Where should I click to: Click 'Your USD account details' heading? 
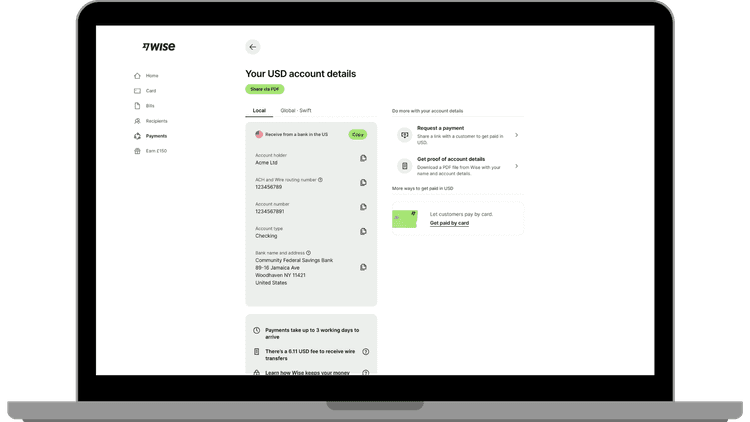coord(300,74)
